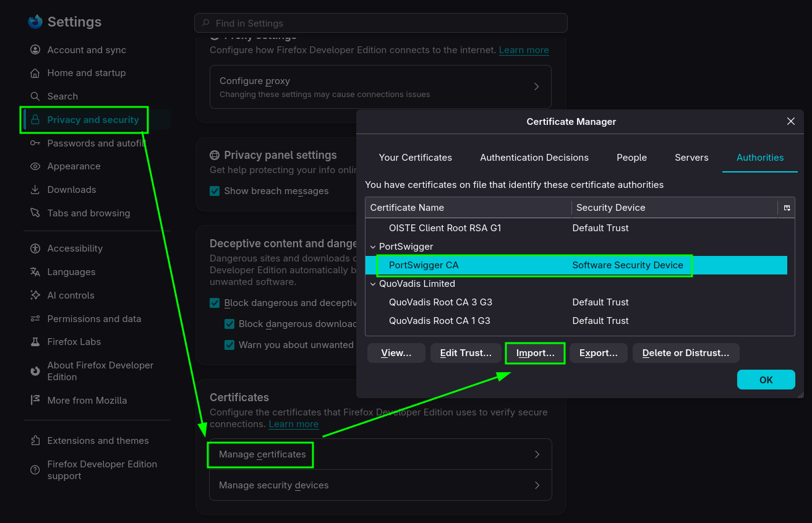
Task: Select the Authorities tab
Action: (760, 158)
